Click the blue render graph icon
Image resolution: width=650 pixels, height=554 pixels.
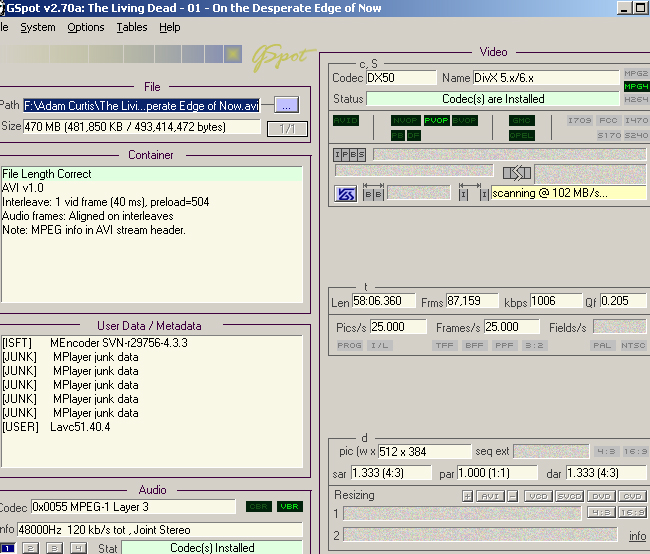coord(344,193)
